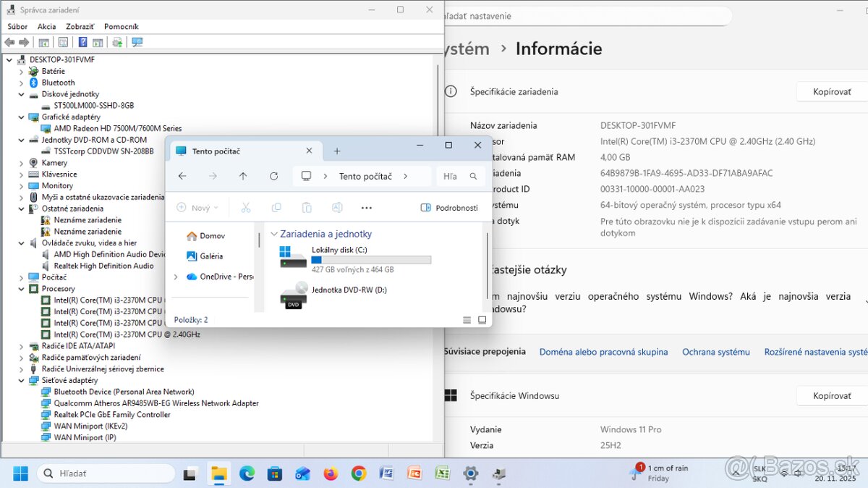Click the Lokálny disk C: storage usage bar

(x=370, y=260)
